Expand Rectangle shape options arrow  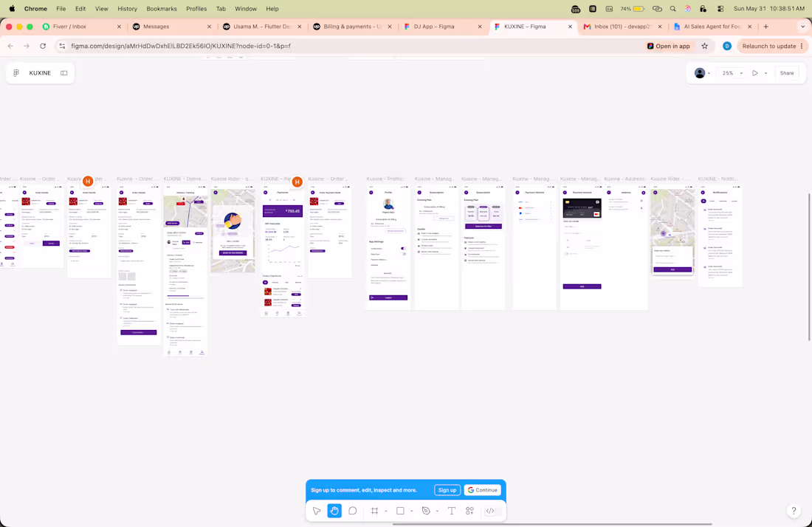click(x=412, y=511)
